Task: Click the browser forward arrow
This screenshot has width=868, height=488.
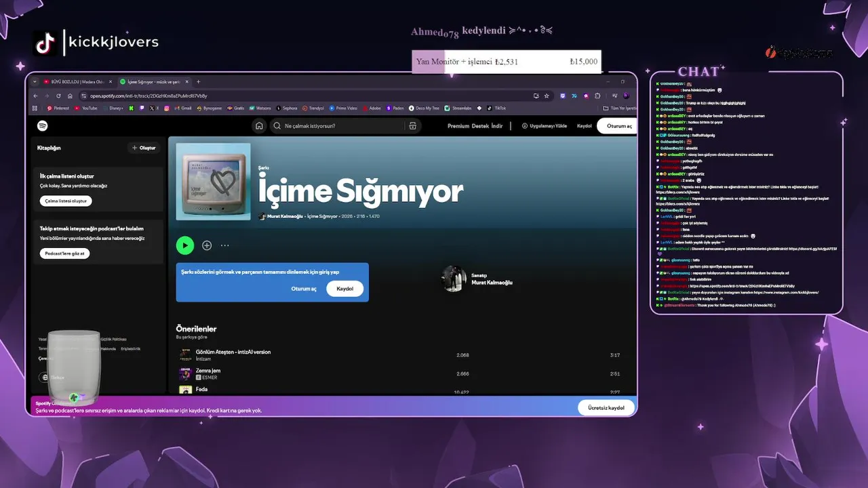Action: pyautogui.click(x=47, y=96)
